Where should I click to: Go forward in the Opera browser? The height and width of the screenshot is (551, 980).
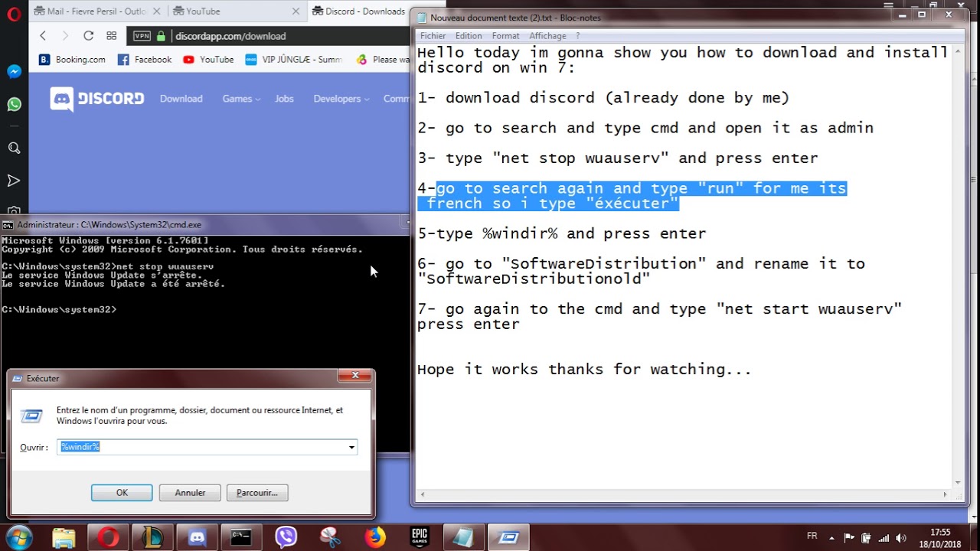[65, 36]
